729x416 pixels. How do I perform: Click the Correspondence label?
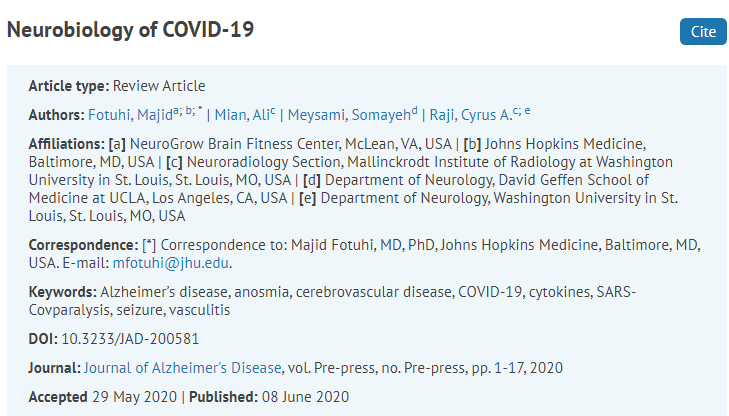click(83, 245)
